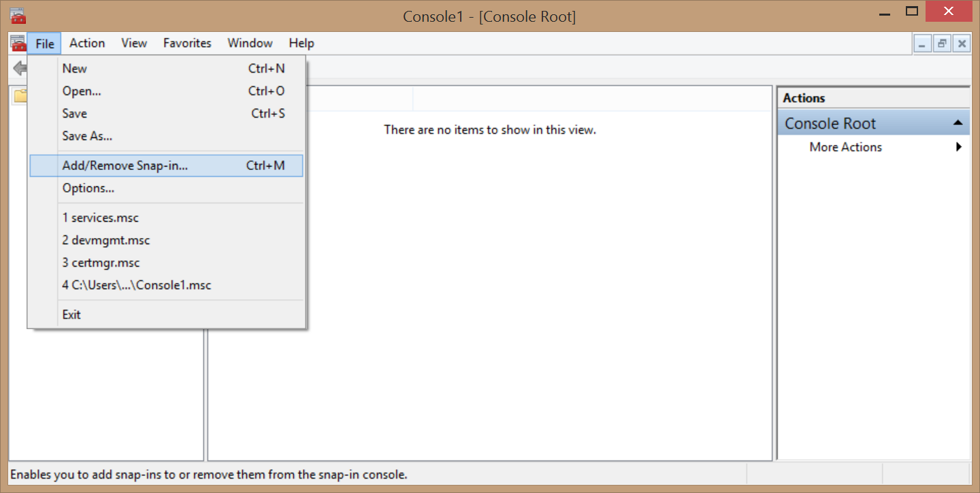Click the console icon left of File menu
The height and width of the screenshot is (493, 980).
click(x=18, y=43)
